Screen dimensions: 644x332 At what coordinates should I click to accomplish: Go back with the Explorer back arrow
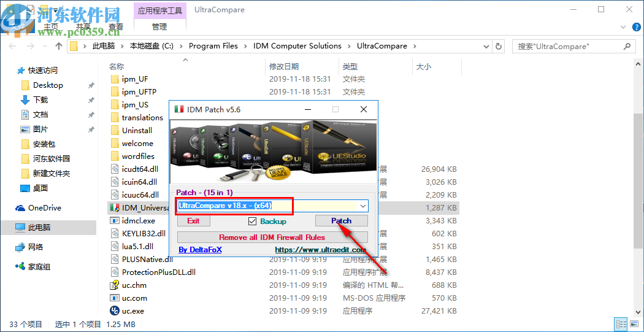[x=12, y=46]
